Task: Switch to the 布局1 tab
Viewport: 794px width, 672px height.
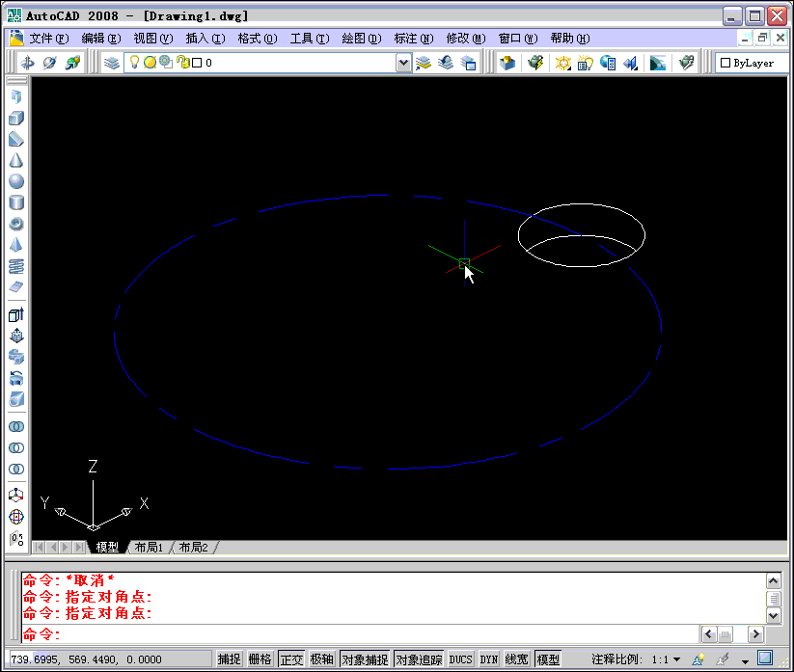Action: (148, 547)
